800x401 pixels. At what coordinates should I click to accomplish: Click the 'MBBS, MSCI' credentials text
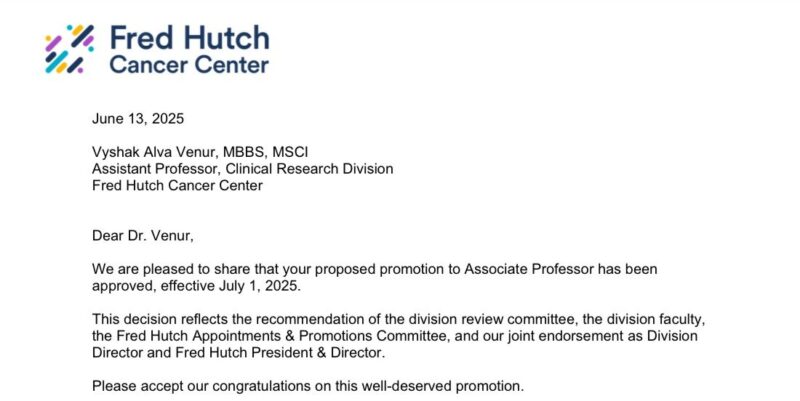click(265, 152)
